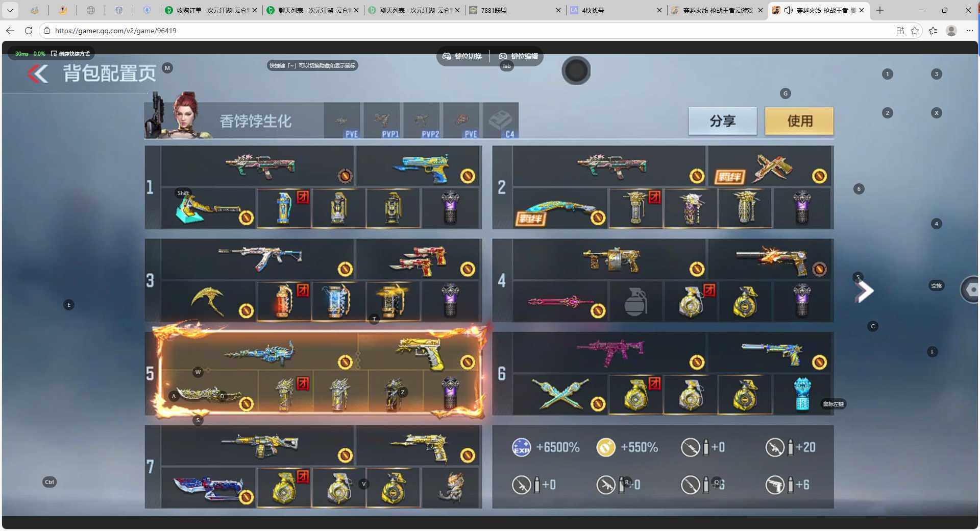
Task: Add this page to favorites
Action: tap(915, 31)
